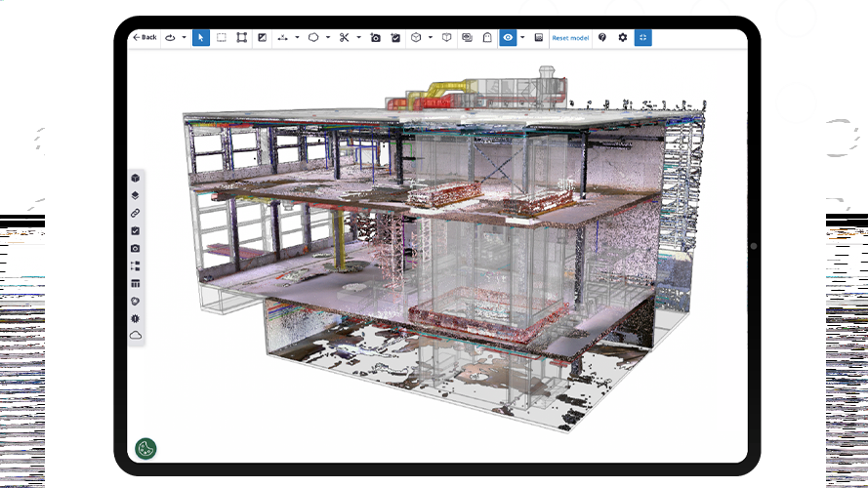Image resolution: width=868 pixels, height=488 pixels.
Task: Click the ghost-shaped icon in toolbar
Action: tap(487, 38)
